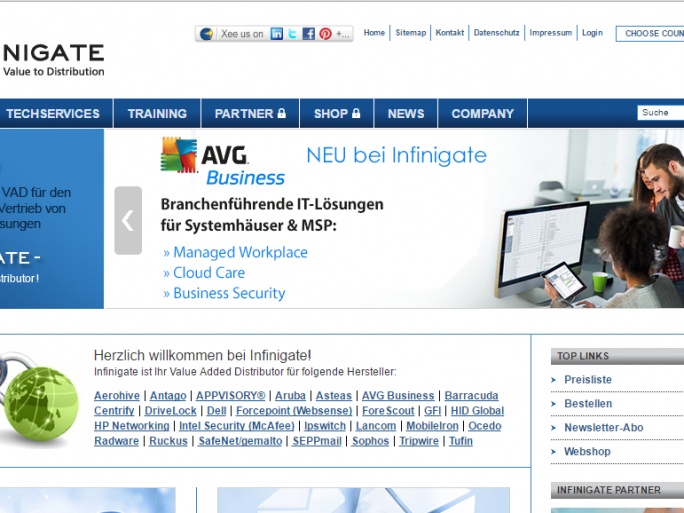Click the Twitter bird icon
Image resolution: width=684 pixels, height=513 pixels.
point(293,34)
